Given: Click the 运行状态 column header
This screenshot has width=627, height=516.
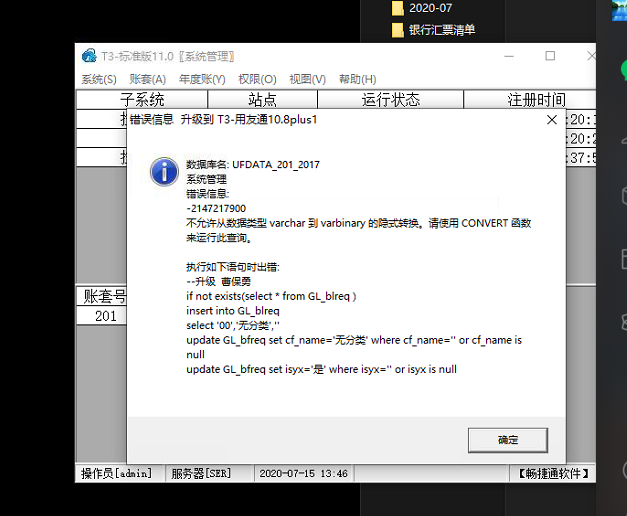Looking at the screenshot, I should click(x=391, y=99).
